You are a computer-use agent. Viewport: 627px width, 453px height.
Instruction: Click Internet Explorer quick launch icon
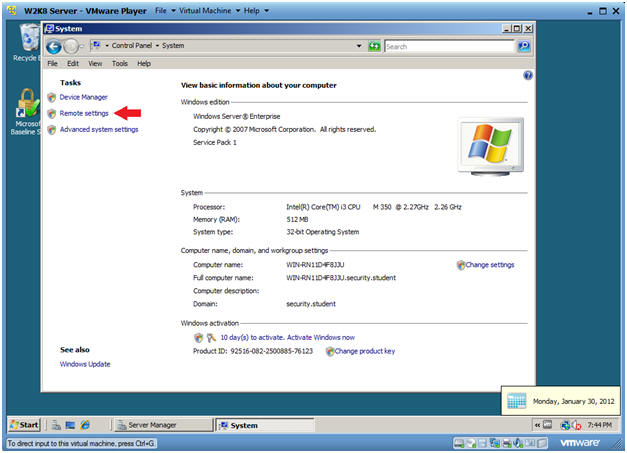click(85, 425)
